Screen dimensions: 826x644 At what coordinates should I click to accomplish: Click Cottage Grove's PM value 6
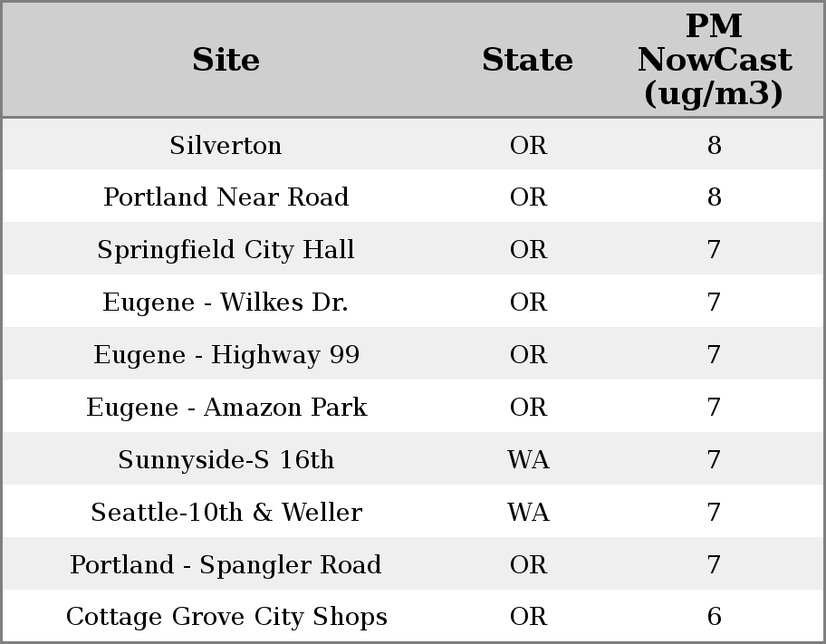click(714, 617)
